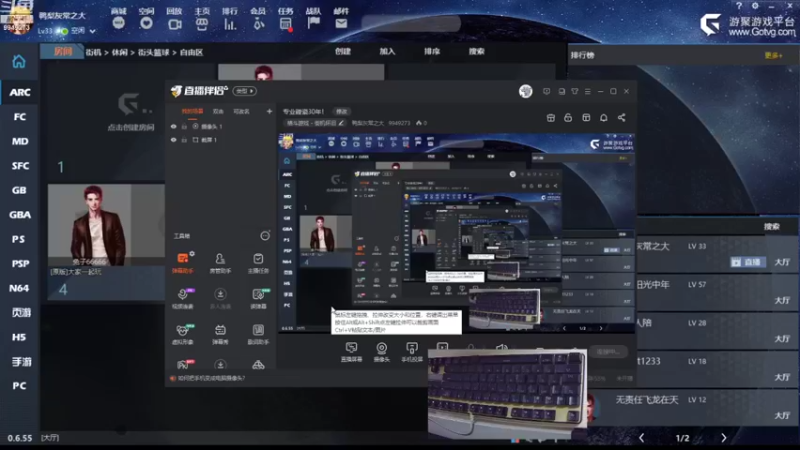Open the 回放 replay camera icon
Screen dimensions: 800x450
[174, 19]
